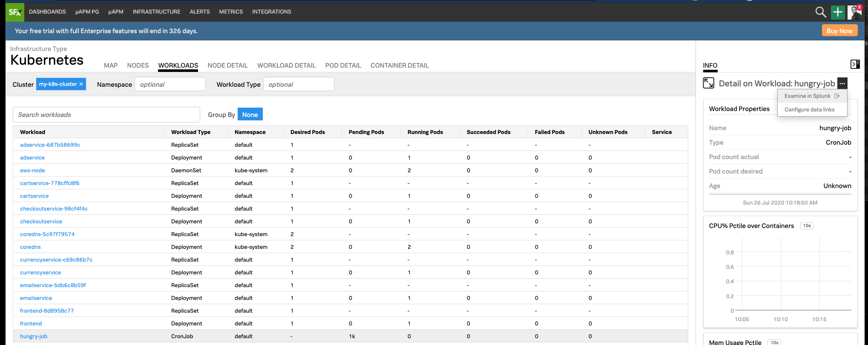
Task: Open emailservice-5db6c8b59f workload link
Action: [53, 285]
